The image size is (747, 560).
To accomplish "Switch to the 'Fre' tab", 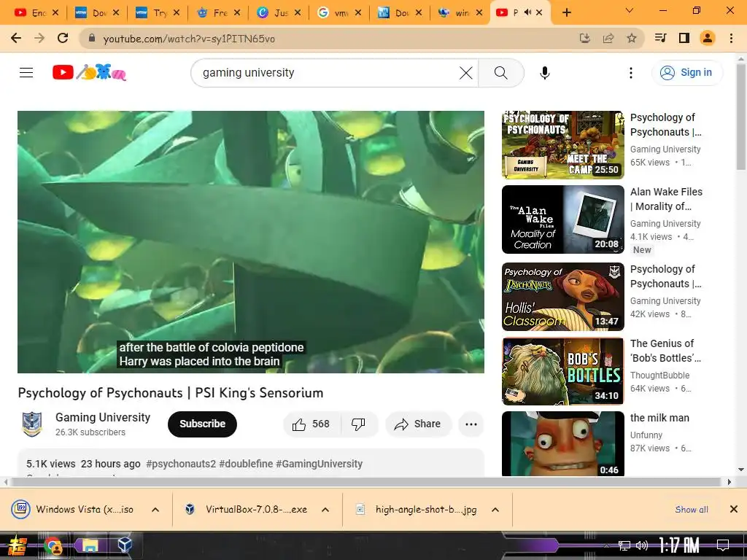I will point(218,13).
